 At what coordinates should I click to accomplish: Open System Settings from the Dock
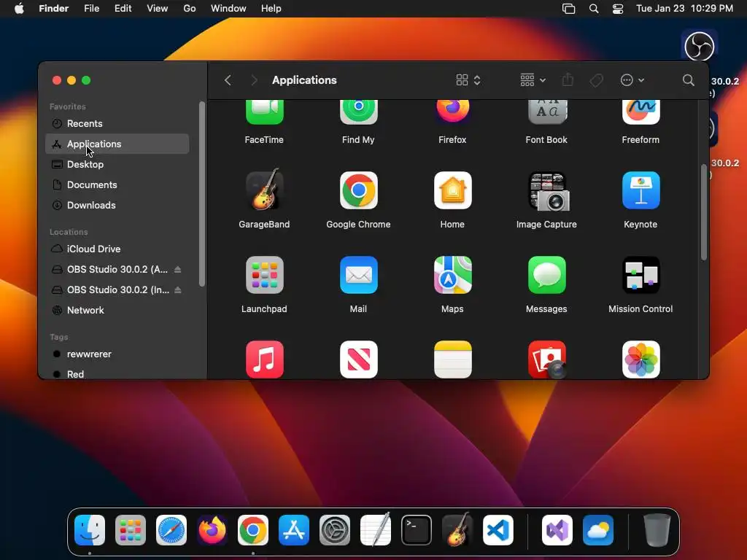click(x=334, y=530)
